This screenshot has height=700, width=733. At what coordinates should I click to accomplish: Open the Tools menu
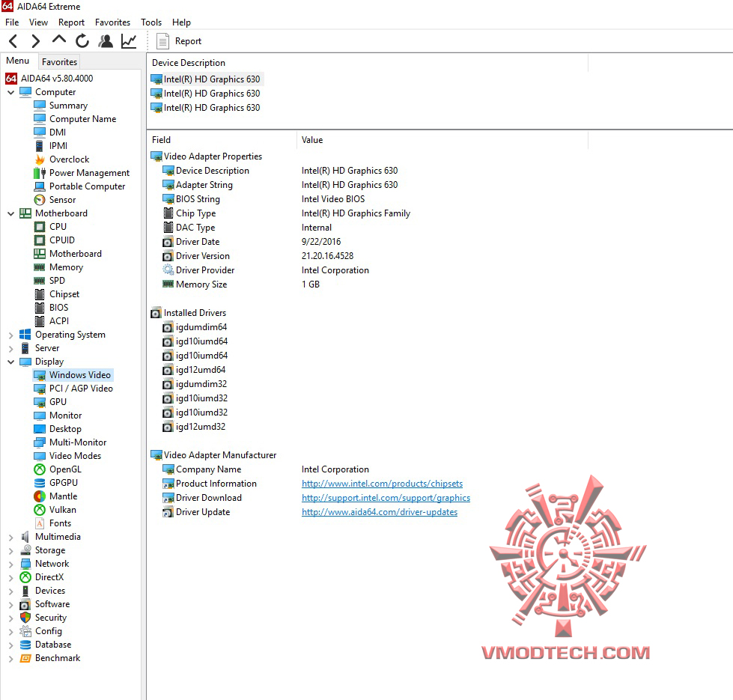(151, 22)
